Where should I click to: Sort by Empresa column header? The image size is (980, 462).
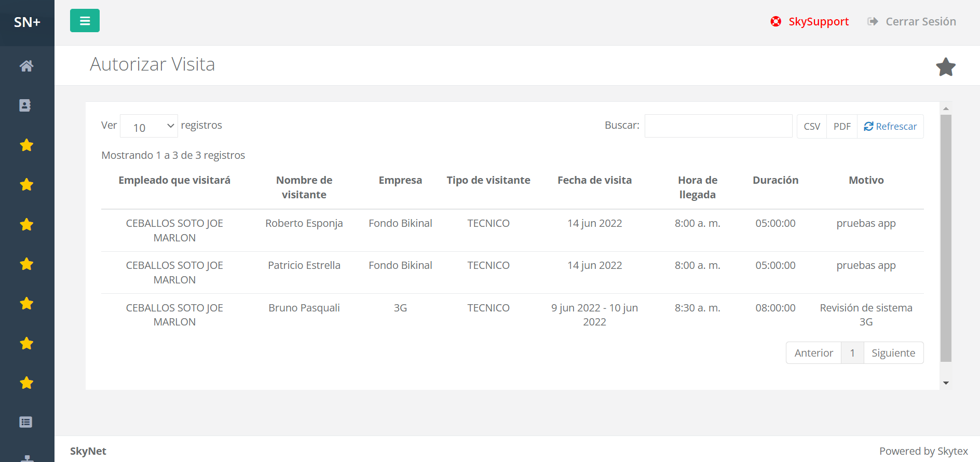click(x=400, y=180)
